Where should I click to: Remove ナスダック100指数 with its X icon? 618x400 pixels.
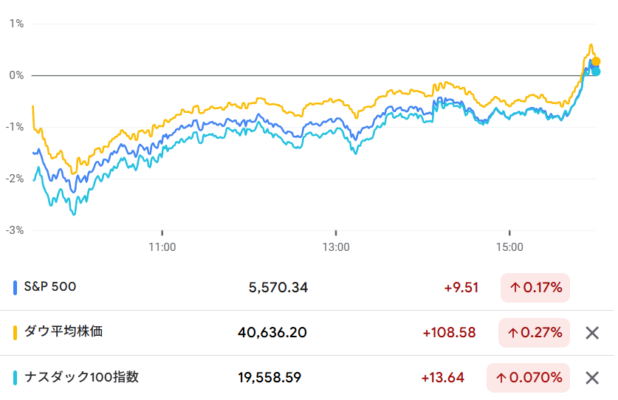pyautogui.click(x=592, y=378)
